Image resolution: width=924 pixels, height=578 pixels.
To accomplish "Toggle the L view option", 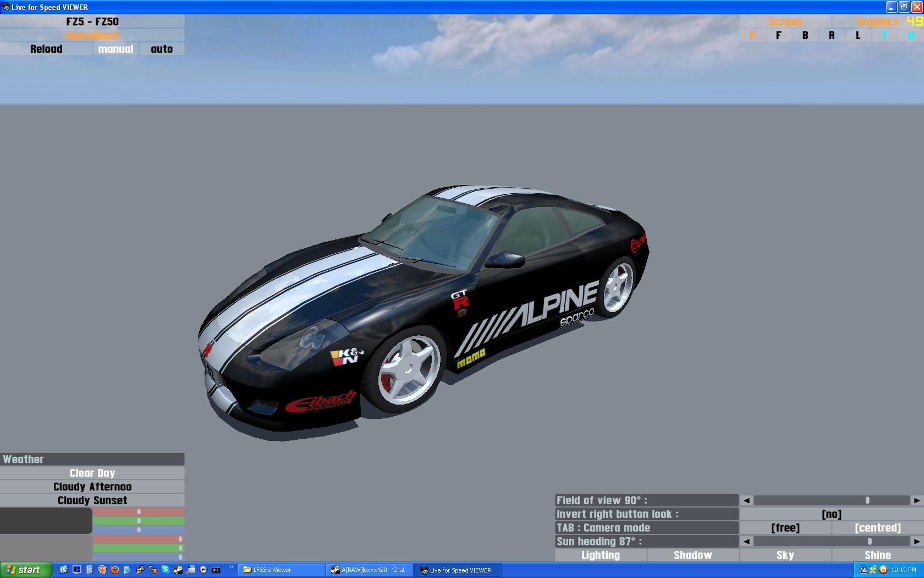I will click(858, 35).
